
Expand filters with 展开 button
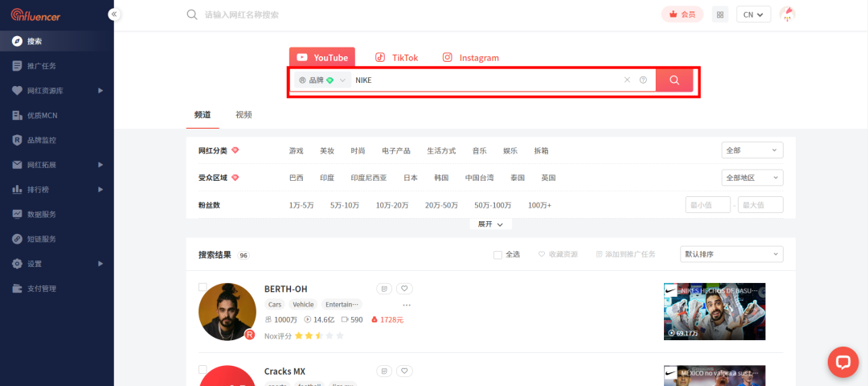[x=490, y=224]
